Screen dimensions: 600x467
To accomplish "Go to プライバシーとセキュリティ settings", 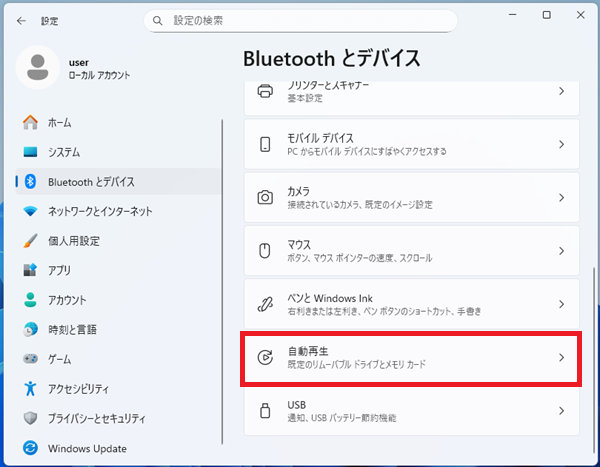I will pyautogui.click(x=118, y=418).
